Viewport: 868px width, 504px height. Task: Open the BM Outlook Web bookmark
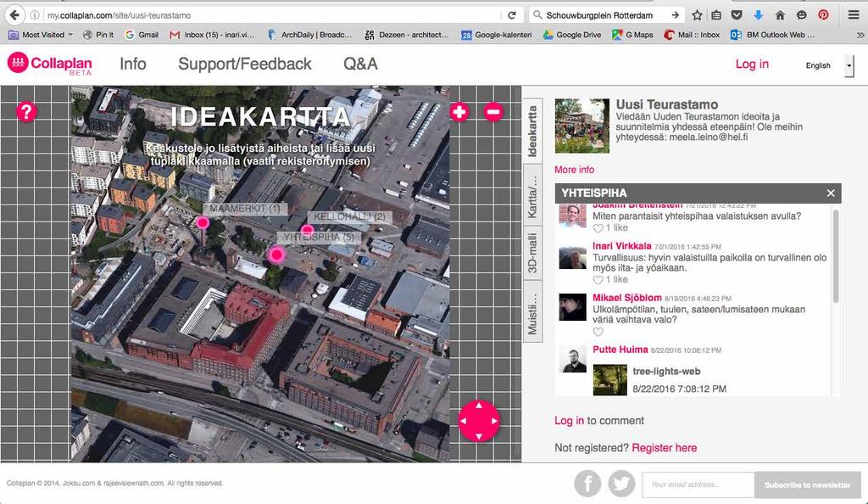[x=773, y=34]
